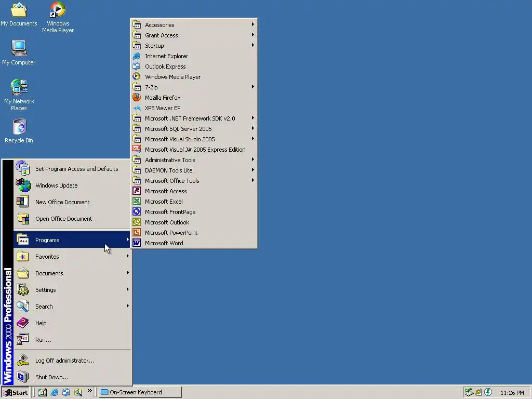532x399 pixels.
Task: Click the Windows Update globe icon
Action: [23, 185]
